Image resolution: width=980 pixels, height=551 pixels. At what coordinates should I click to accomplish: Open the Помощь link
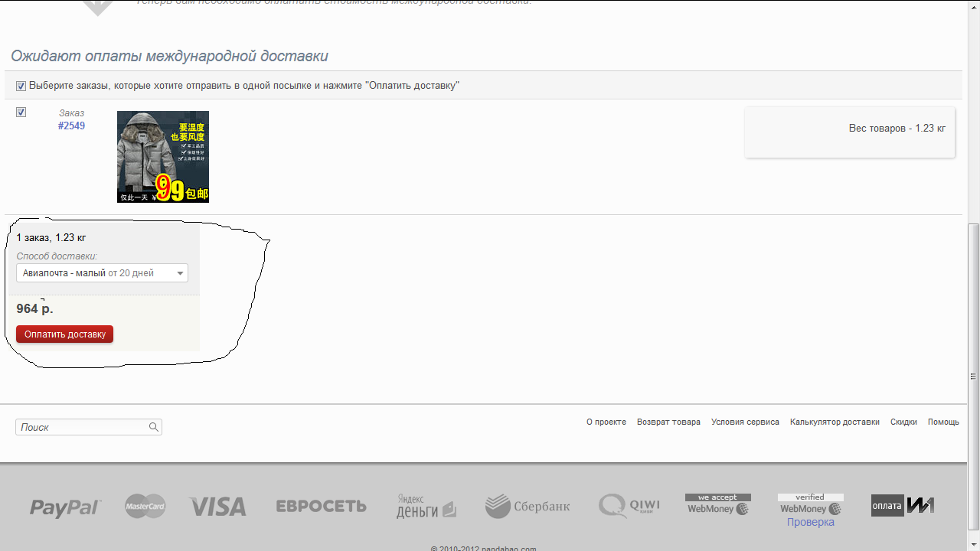point(943,422)
